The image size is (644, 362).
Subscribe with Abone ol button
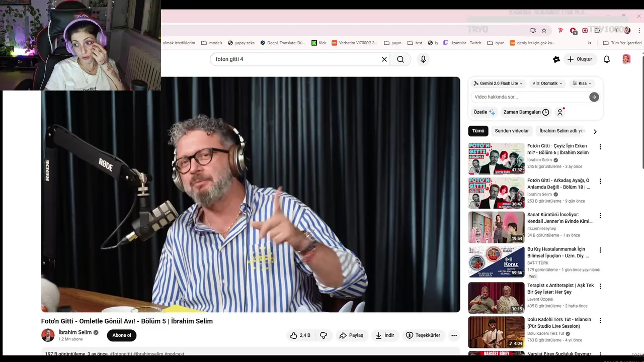pyautogui.click(x=122, y=335)
